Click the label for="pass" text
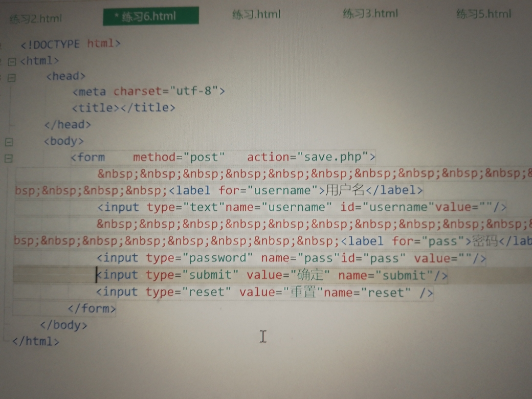532x399 pixels. point(407,241)
